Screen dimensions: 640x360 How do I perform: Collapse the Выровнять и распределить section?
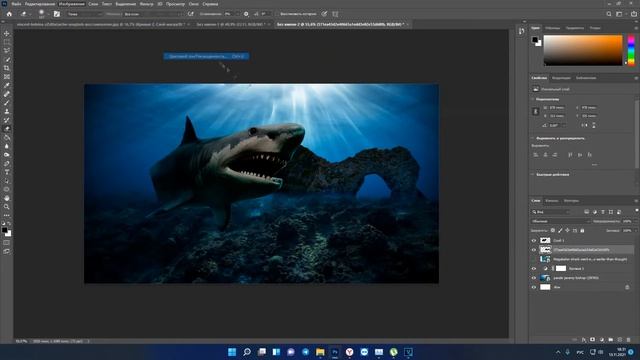pyautogui.click(x=533, y=138)
